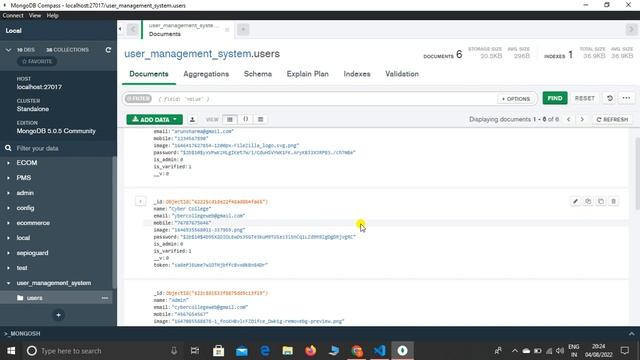
Task: Switch to list view
Action: tap(230, 120)
